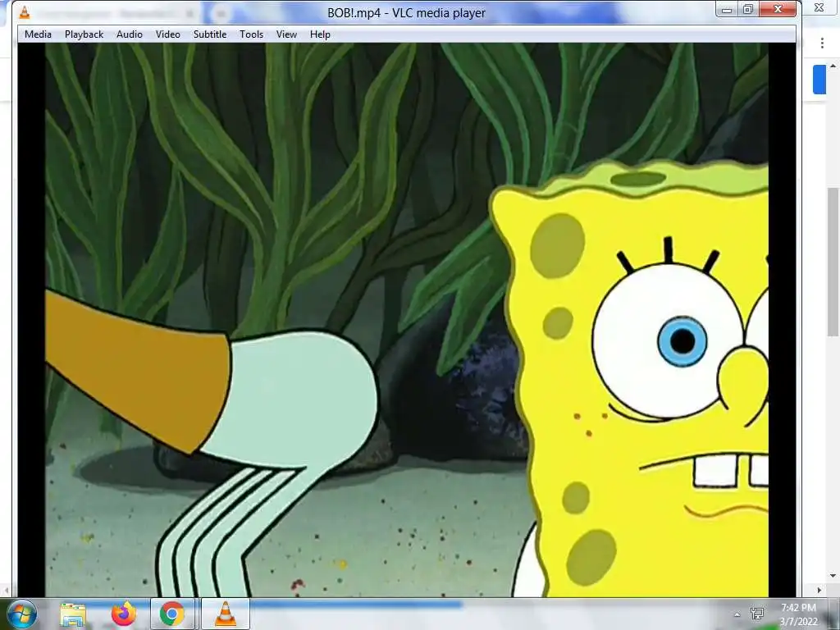Click the browser vertical scrollbar thumb
Viewport: 840px width, 630px height.
[x=833, y=262]
